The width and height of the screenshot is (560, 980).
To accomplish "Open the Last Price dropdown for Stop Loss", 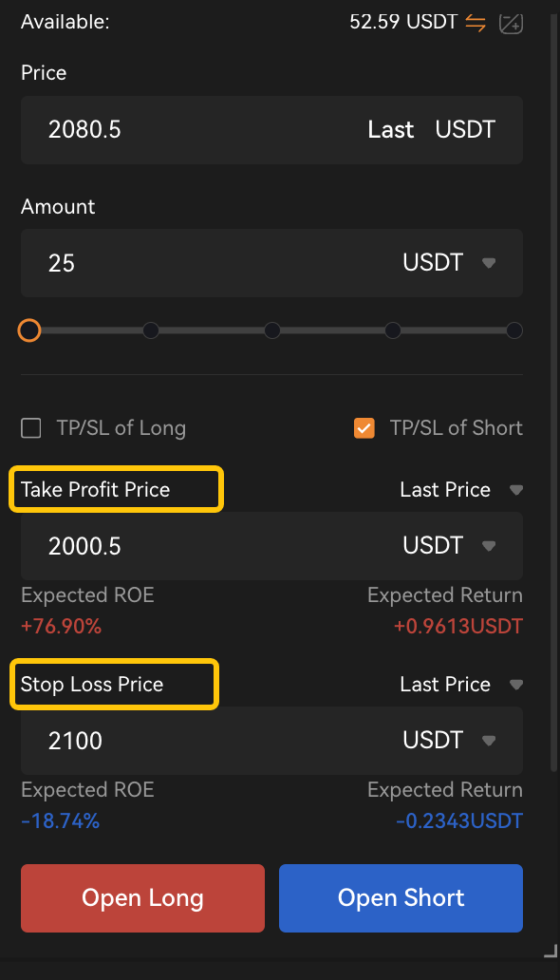I will (513, 684).
